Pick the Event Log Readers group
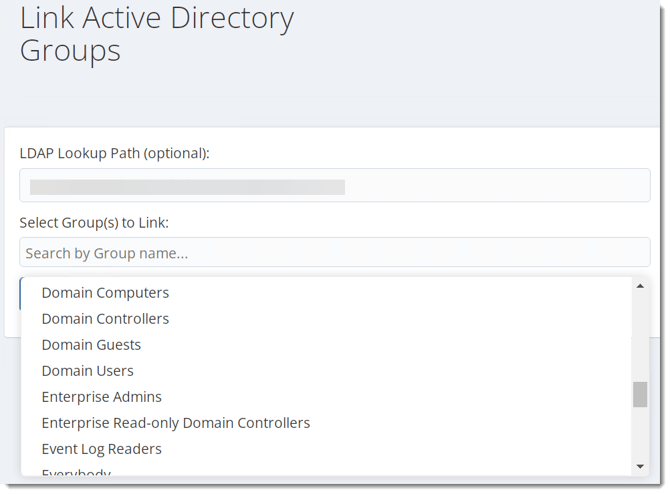The height and width of the screenshot is (494, 670). pos(101,449)
